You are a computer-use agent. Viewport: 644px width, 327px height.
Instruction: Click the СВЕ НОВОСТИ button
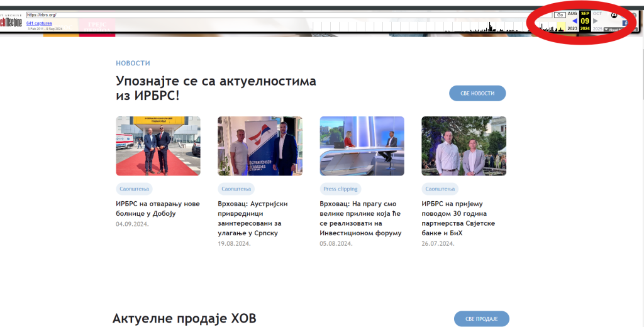pos(477,93)
